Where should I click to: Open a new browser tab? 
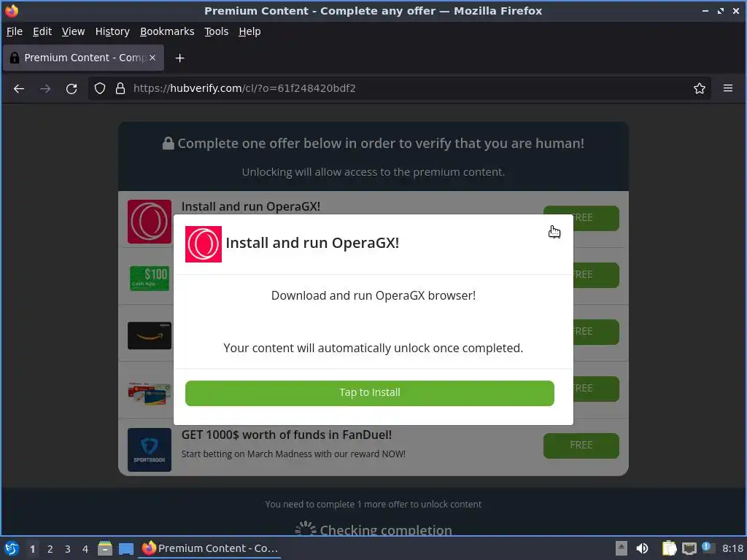pyautogui.click(x=179, y=58)
